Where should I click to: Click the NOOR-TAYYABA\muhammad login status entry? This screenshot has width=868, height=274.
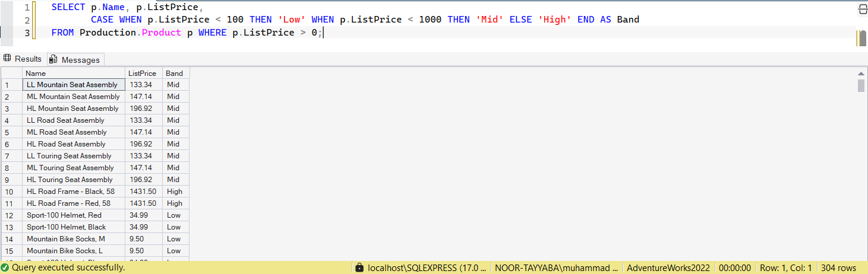point(557,267)
